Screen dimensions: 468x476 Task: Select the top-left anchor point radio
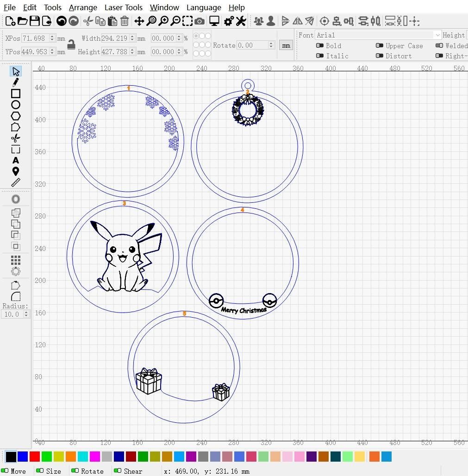[196, 36]
